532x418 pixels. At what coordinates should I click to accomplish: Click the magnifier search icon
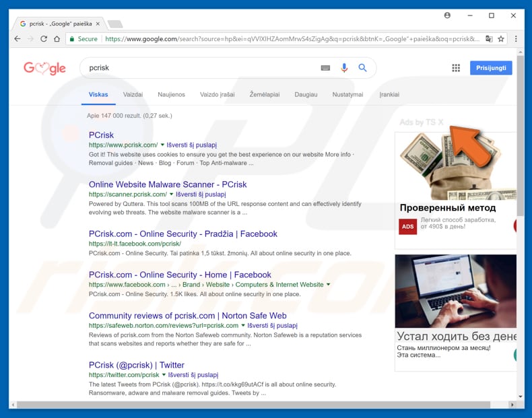click(363, 68)
